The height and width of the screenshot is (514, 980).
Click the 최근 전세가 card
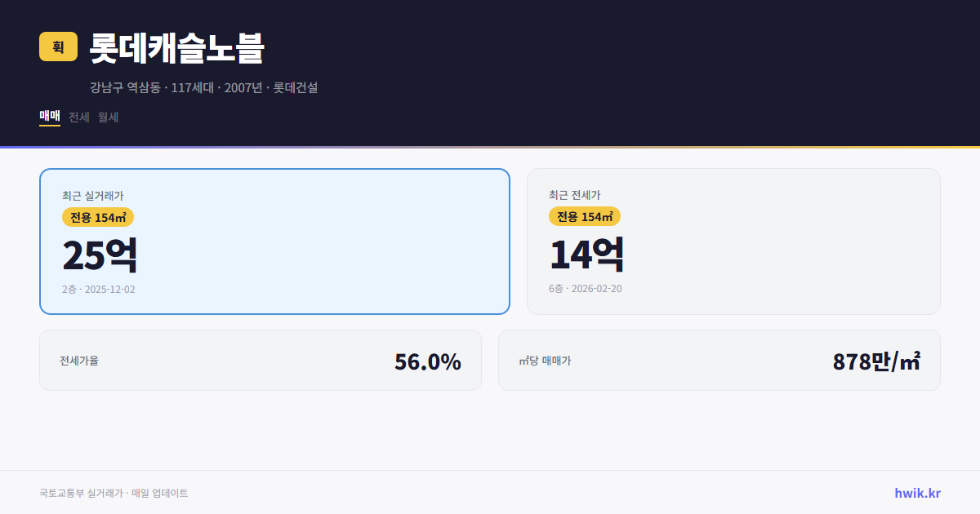coord(733,241)
